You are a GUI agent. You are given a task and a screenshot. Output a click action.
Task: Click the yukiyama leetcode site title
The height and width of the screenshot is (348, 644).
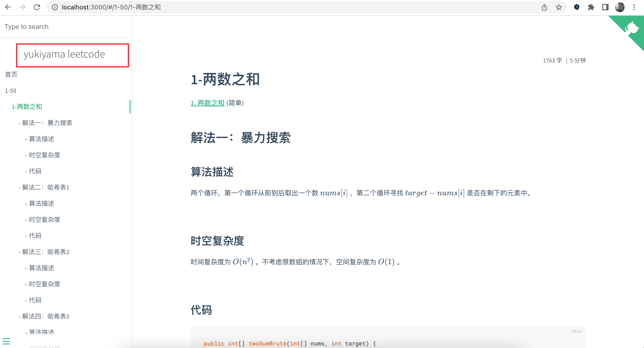pos(64,54)
